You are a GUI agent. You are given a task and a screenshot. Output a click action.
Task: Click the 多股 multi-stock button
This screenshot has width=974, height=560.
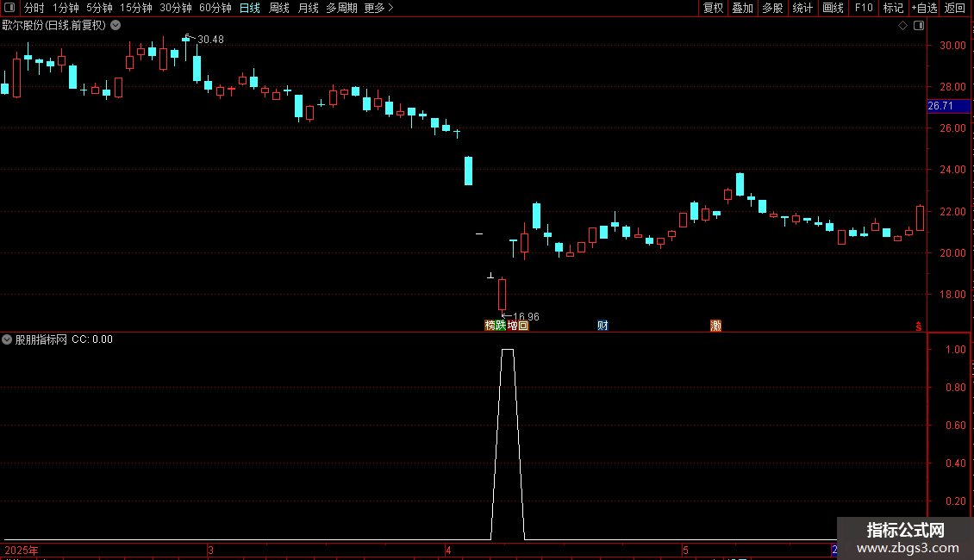pyautogui.click(x=772, y=8)
